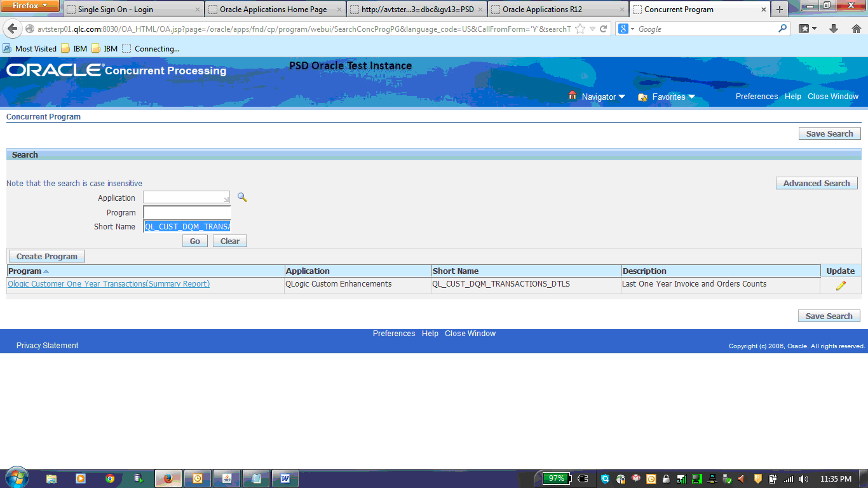The image size is (868, 488).
Task: Switch to the Java application on taskbar
Action: point(227,478)
